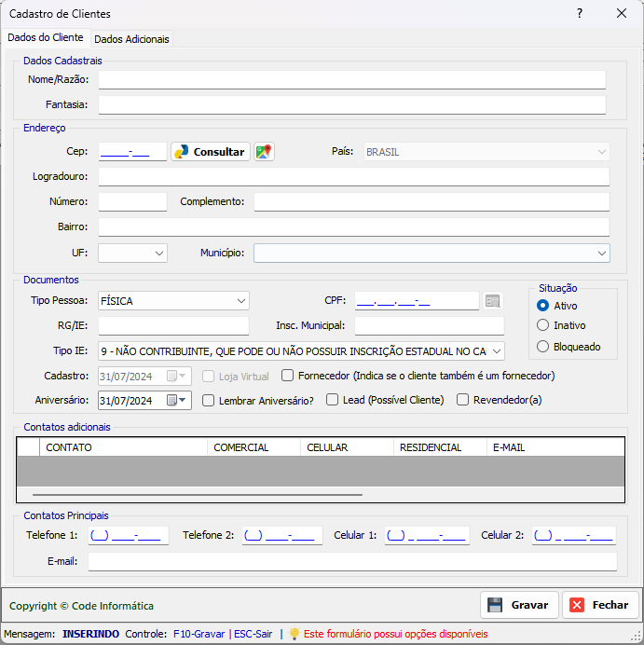Click CONTATO column header

pos(123,447)
